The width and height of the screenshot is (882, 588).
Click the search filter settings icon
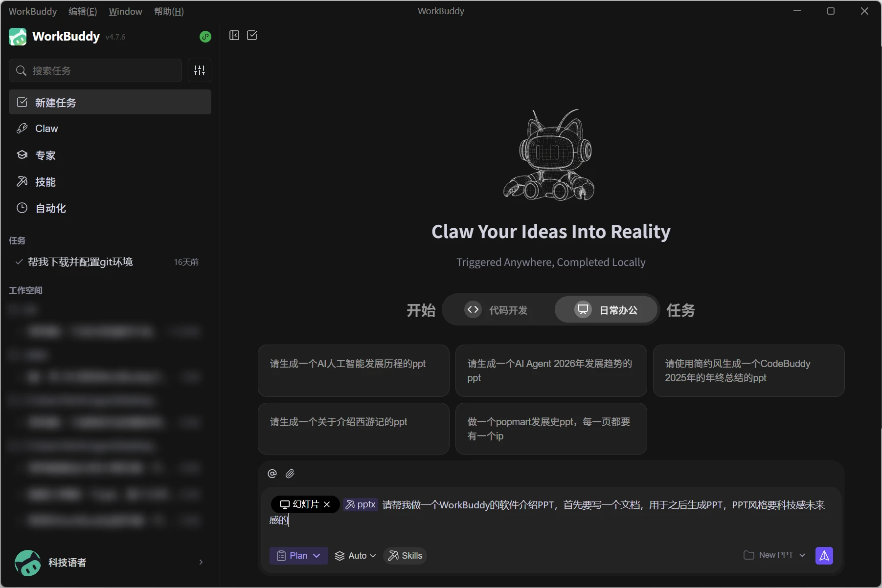point(200,70)
